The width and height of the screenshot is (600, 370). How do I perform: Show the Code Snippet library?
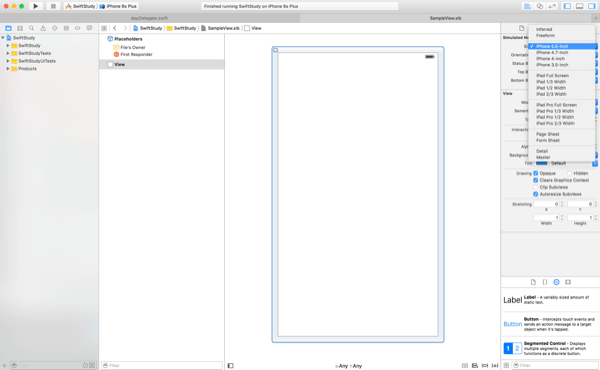545,282
